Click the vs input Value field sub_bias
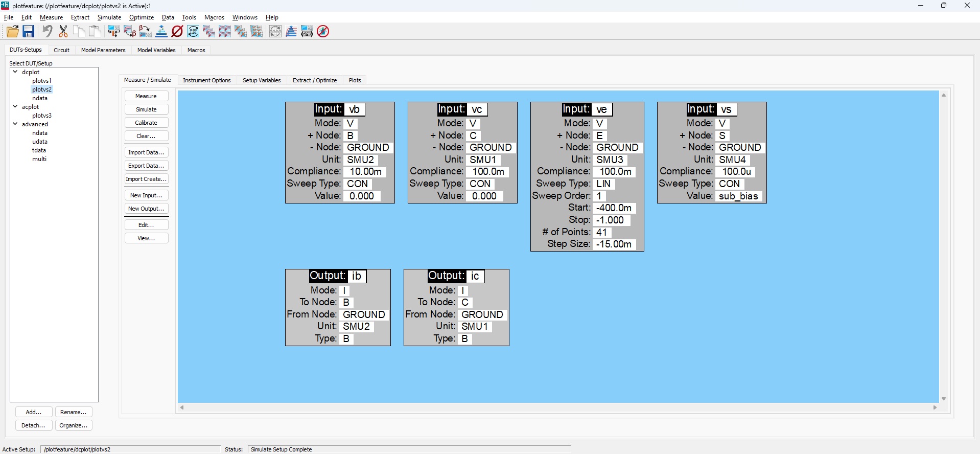Image resolution: width=980 pixels, height=454 pixels. pyautogui.click(x=738, y=196)
